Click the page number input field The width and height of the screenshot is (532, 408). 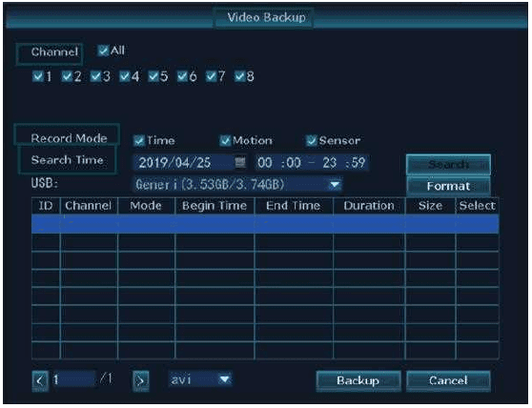tap(73, 379)
